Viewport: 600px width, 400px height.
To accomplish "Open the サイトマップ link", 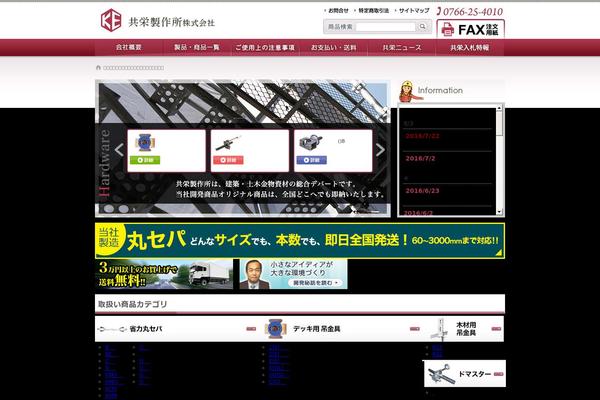I will click(x=414, y=11).
